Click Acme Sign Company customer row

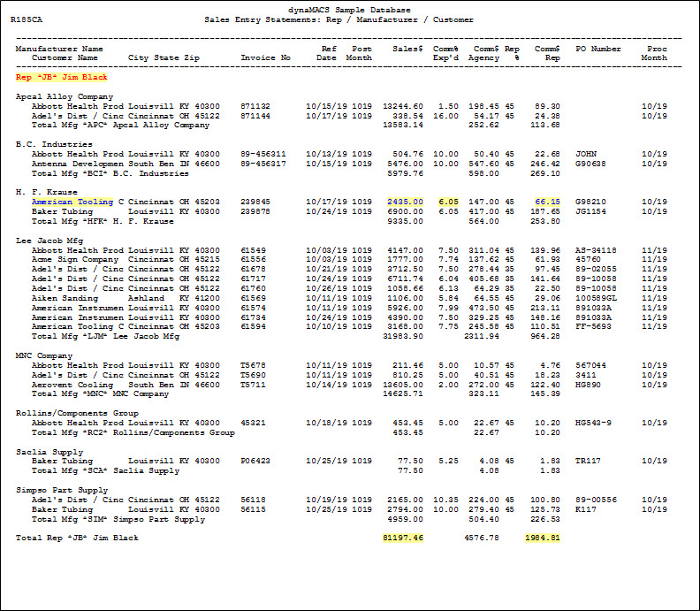(349, 259)
